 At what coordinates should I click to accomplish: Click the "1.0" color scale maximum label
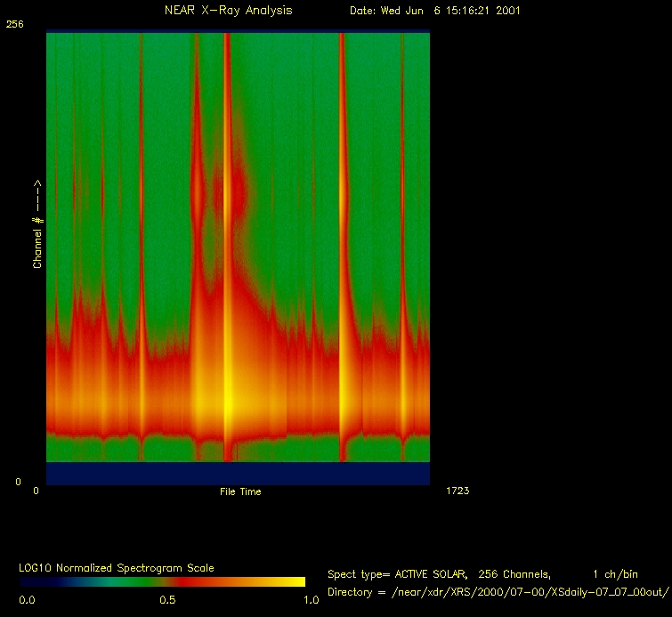[x=311, y=600]
